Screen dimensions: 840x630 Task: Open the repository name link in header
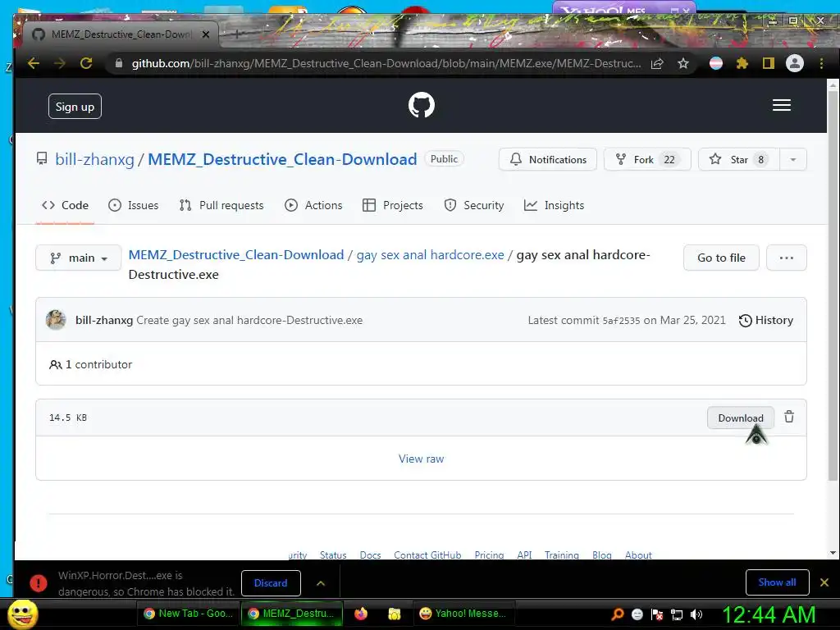click(282, 160)
